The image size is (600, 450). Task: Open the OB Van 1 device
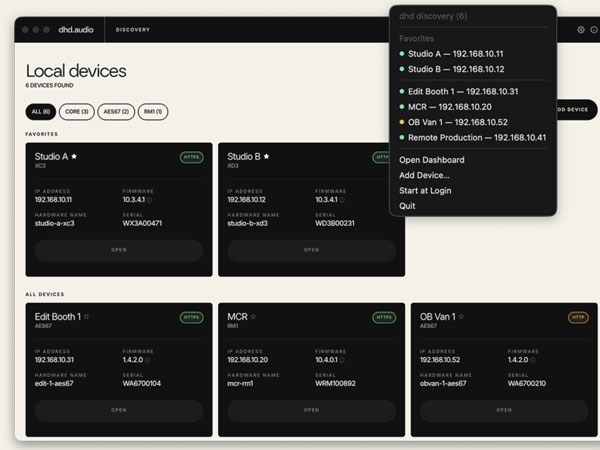504,410
